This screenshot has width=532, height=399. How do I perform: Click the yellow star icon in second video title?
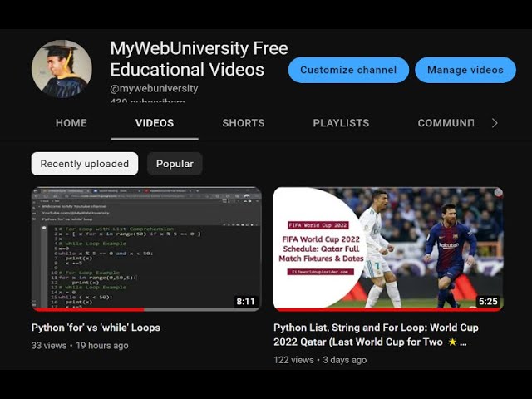(x=452, y=342)
